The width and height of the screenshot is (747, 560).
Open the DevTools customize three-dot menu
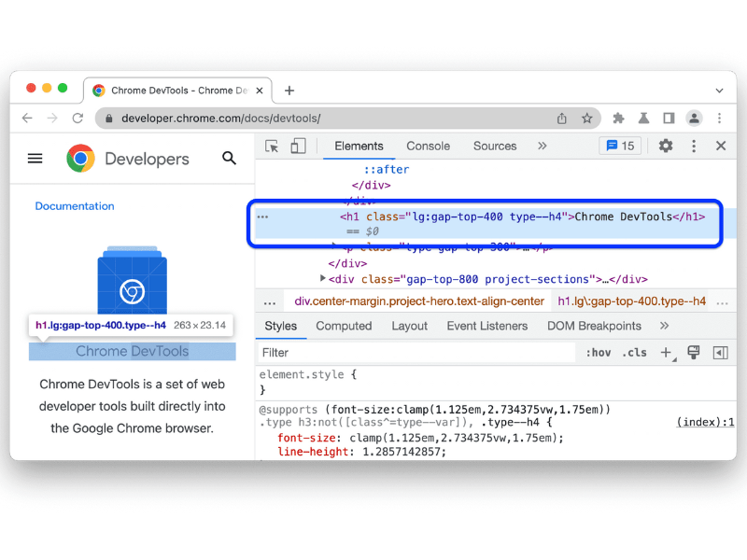click(694, 147)
